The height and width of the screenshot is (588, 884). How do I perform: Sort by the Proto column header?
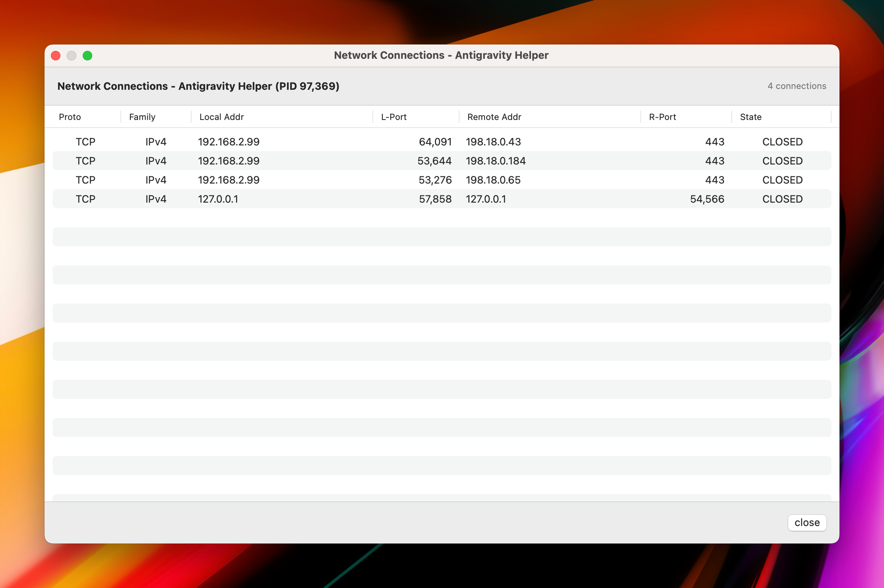tap(70, 117)
